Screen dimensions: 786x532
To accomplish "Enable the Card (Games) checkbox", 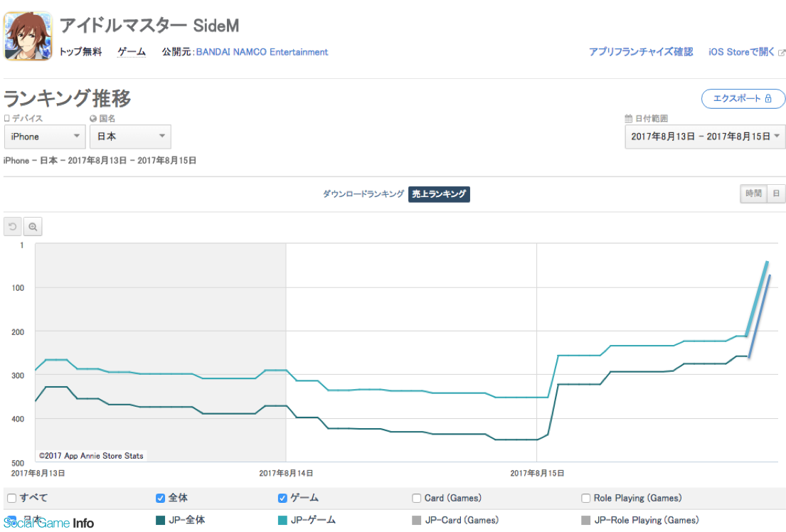I will (417, 498).
